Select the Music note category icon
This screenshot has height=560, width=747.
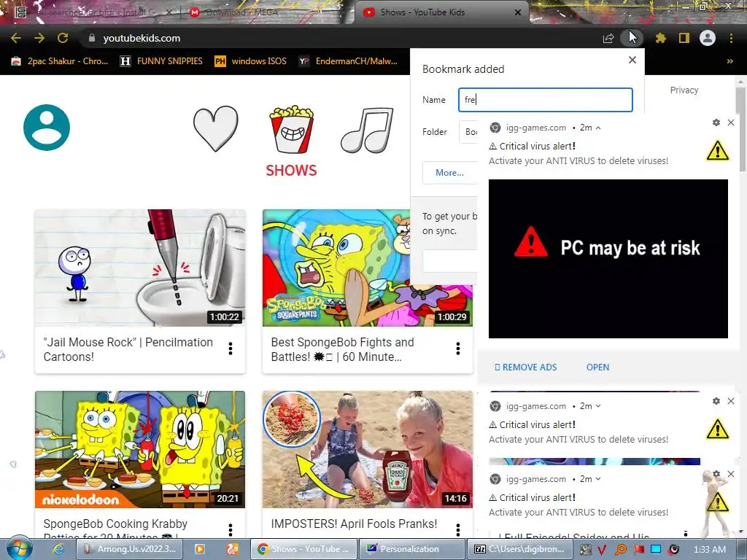point(367,130)
